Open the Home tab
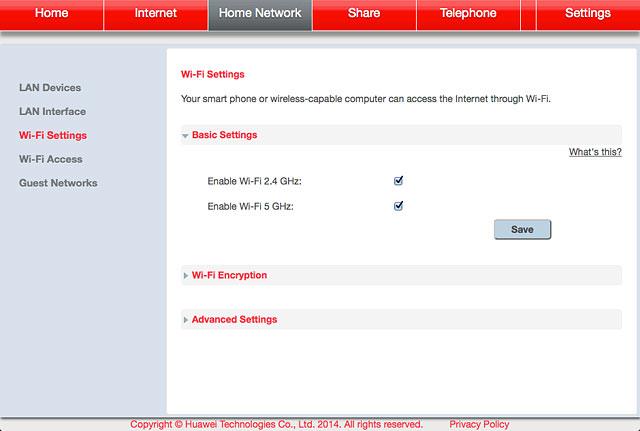640x431 pixels. point(51,14)
